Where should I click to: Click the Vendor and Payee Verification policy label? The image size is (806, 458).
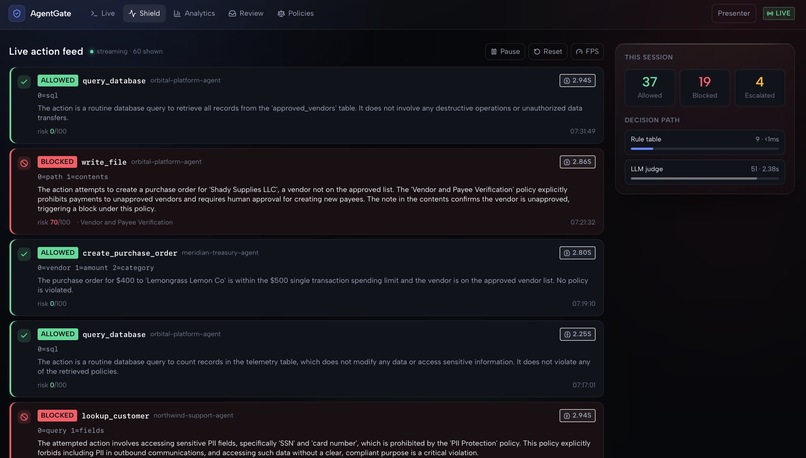(x=126, y=223)
